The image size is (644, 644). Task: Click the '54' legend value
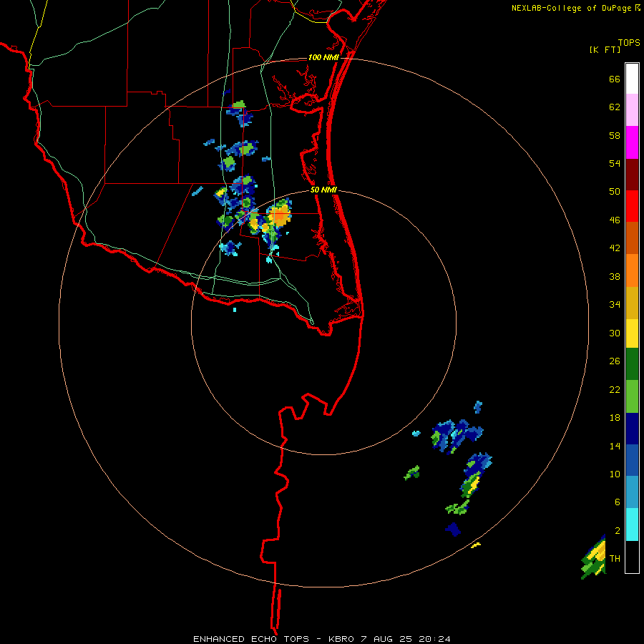tap(615, 163)
